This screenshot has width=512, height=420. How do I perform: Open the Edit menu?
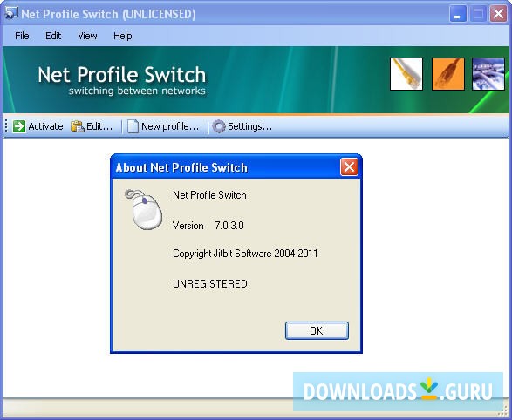point(53,36)
